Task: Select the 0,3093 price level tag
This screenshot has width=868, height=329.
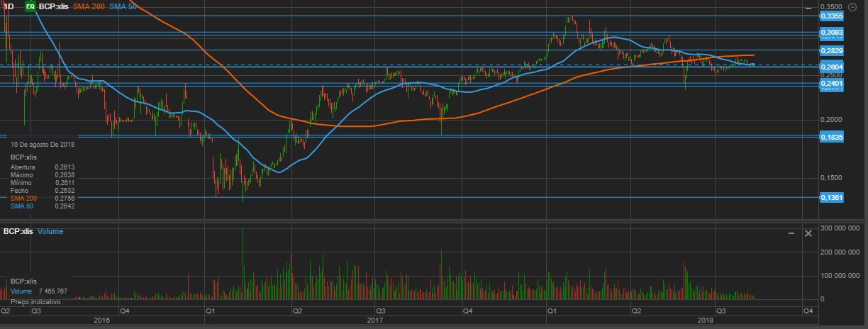Action: [831, 33]
